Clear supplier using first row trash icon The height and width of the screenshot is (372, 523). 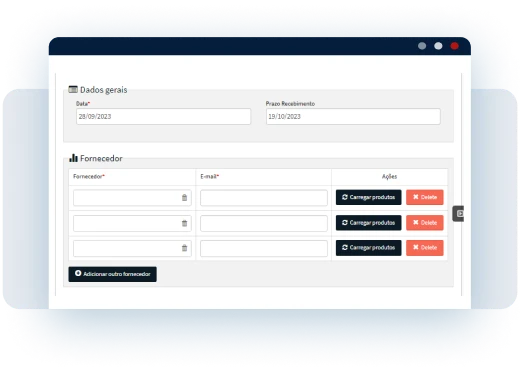(184, 198)
